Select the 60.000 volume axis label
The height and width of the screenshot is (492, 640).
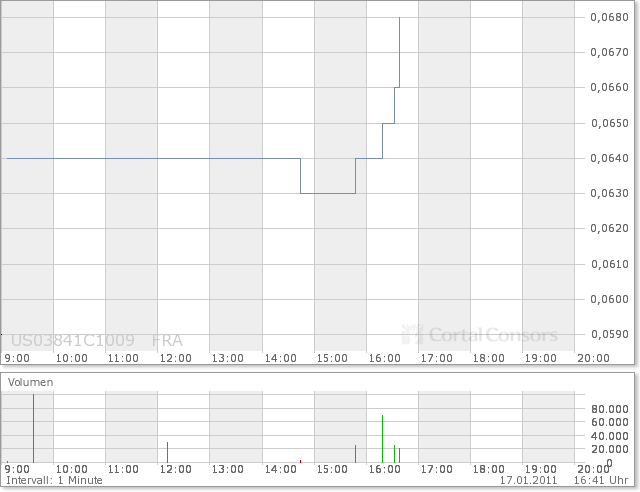(x=610, y=422)
